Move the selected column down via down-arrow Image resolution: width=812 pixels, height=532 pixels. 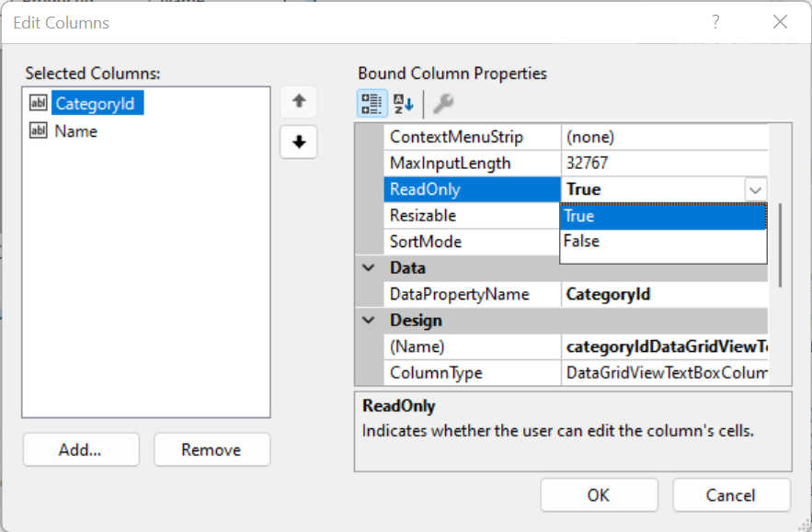(x=299, y=141)
